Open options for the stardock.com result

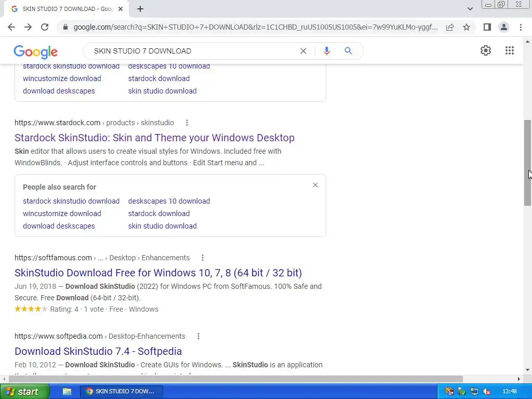[187, 123]
